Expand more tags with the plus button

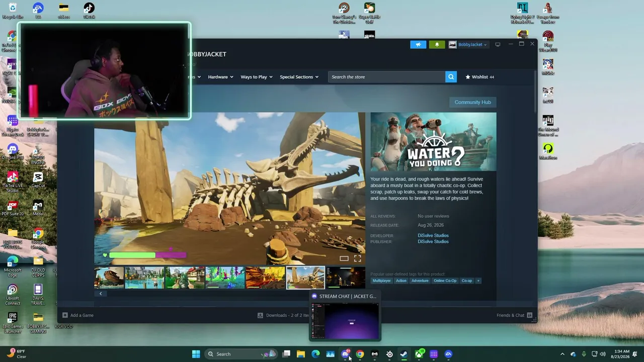pyautogui.click(x=478, y=281)
